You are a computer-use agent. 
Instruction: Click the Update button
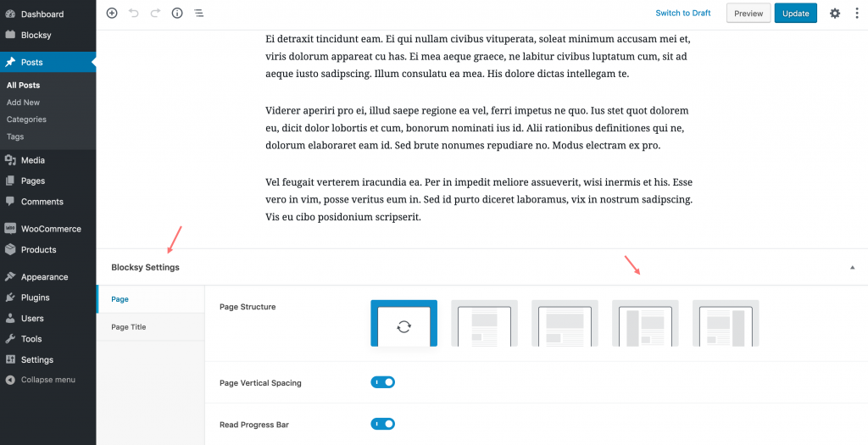pos(795,14)
